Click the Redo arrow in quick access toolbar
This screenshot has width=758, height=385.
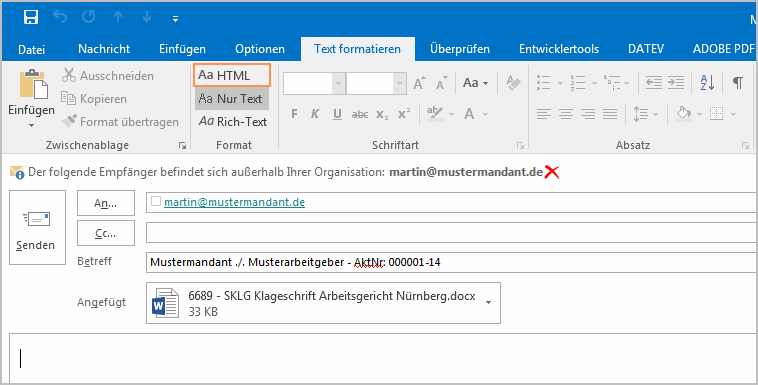(x=88, y=17)
